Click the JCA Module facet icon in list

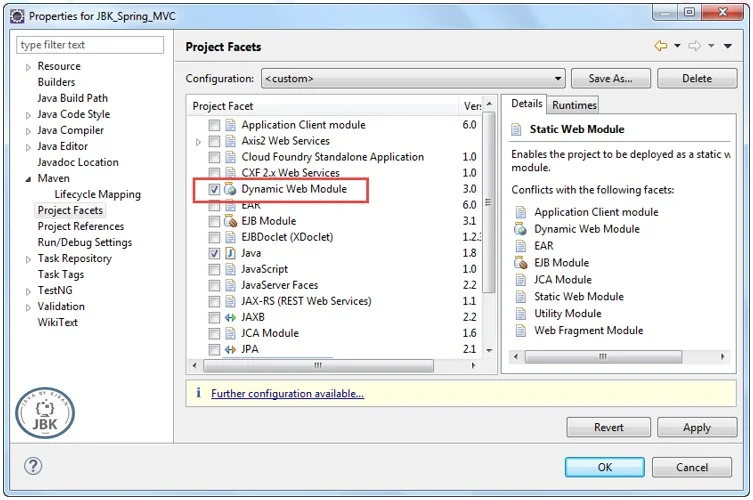click(231, 333)
